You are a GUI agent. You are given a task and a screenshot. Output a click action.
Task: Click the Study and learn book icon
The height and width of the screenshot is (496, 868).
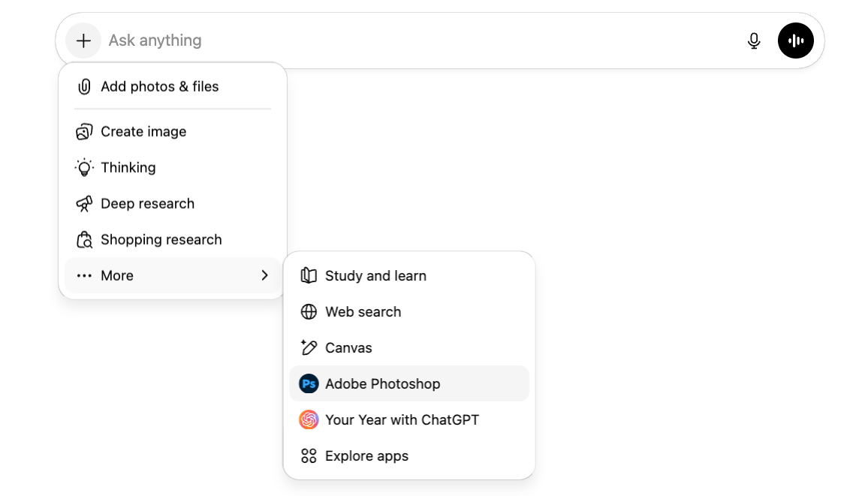(309, 275)
